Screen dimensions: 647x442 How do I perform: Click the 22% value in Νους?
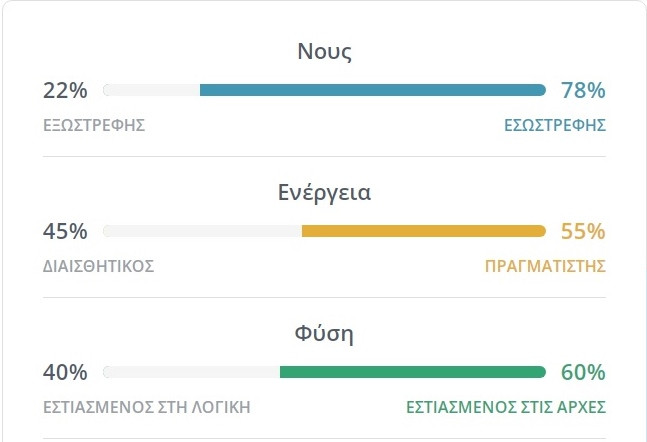coord(65,90)
